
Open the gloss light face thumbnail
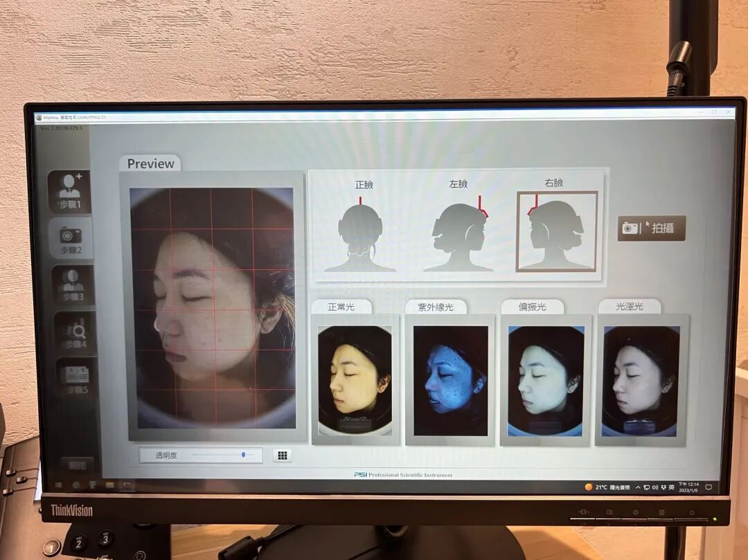(641, 381)
